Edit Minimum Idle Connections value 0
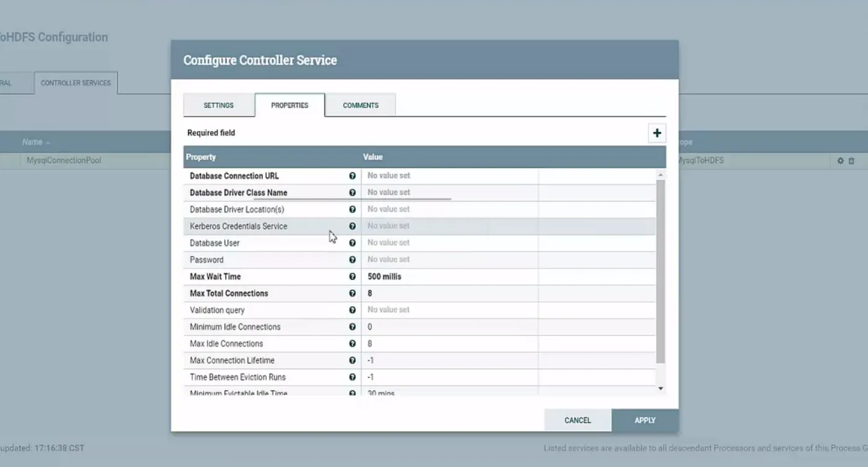This screenshot has width=868, height=467. [x=449, y=327]
